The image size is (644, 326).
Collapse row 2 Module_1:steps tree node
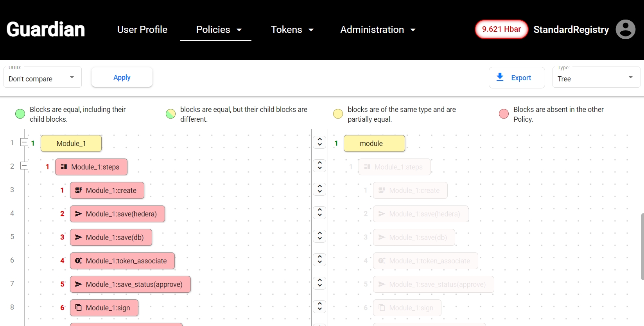point(24,166)
